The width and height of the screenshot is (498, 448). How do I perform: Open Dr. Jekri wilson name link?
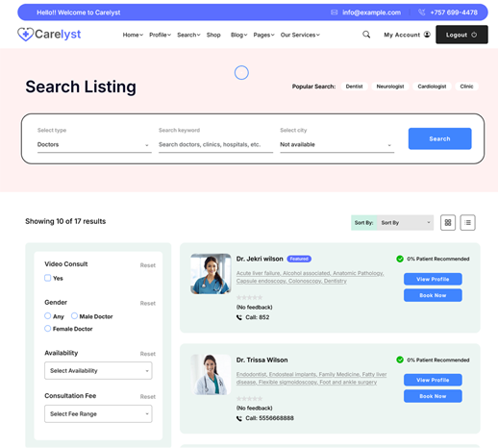(260, 259)
